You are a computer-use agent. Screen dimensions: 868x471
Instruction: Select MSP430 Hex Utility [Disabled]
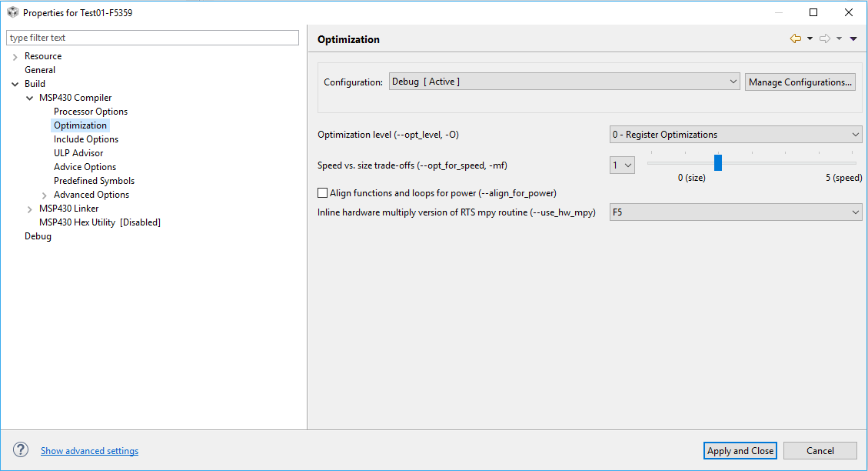coord(100,222)
